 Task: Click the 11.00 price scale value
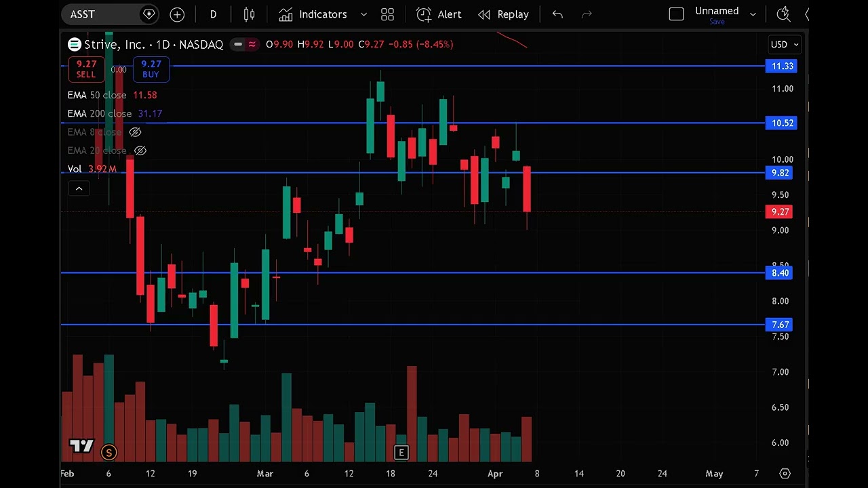point(783,89)
